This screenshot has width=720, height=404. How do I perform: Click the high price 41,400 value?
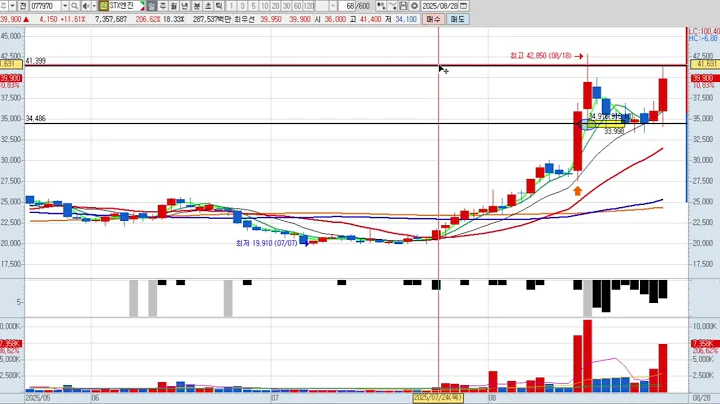pyautogui.click(x=370, y=19)
